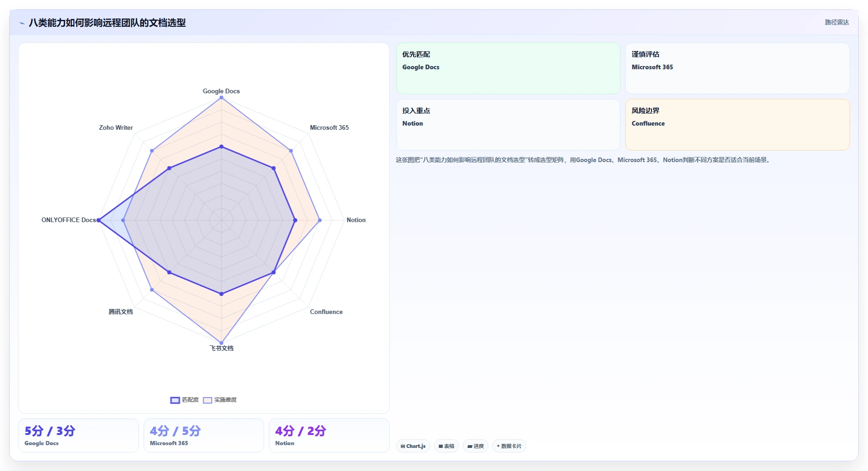Click the Microsoft 365 radar axis label

pyautogui.click(x=329, y=127)
